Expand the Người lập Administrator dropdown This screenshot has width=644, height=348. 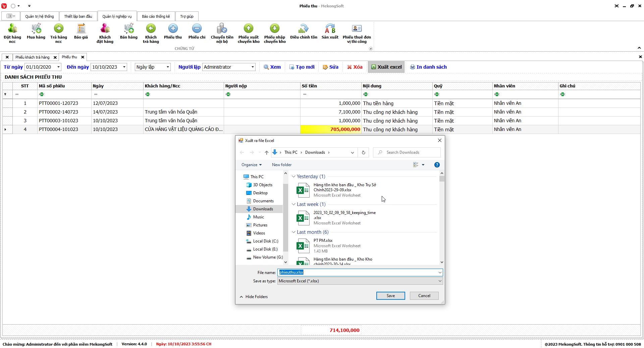253,67
